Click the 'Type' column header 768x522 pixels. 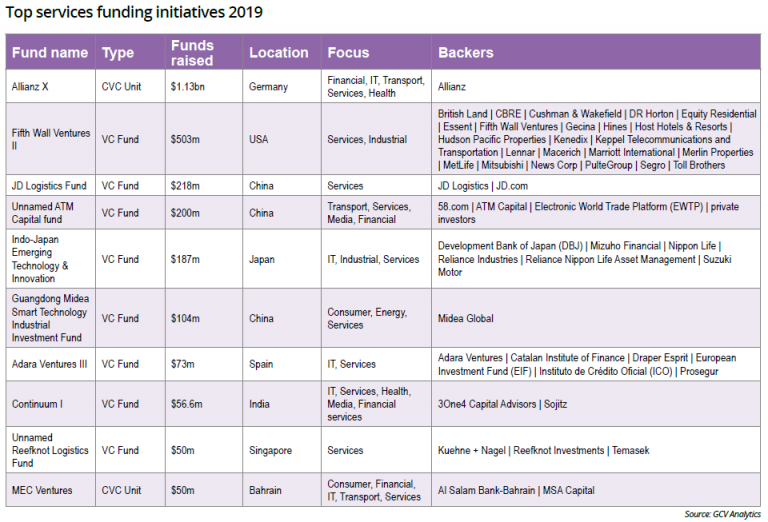pyautogui.click(x=117, y=53)
